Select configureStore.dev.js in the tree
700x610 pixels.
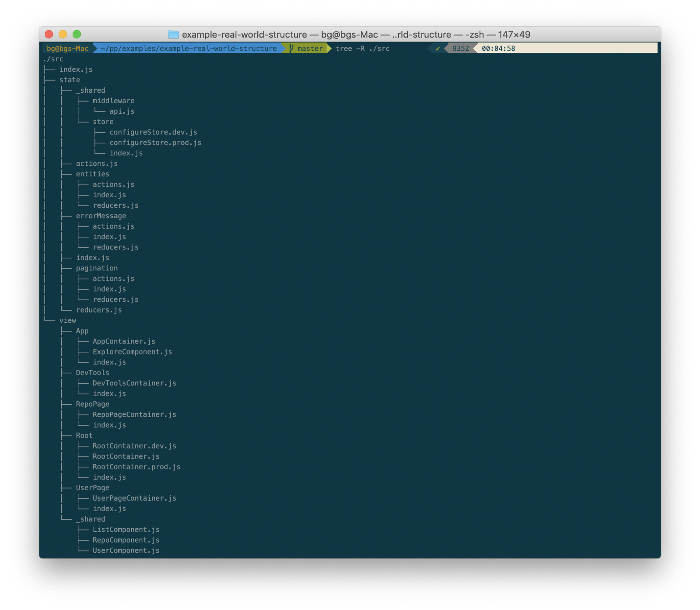click(154, 132)
